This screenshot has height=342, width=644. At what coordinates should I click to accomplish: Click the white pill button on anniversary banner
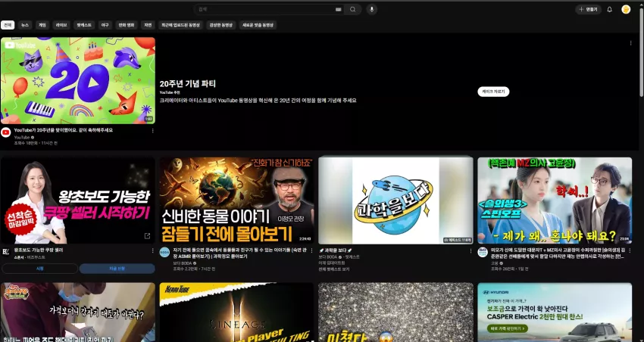click(493, 92)
